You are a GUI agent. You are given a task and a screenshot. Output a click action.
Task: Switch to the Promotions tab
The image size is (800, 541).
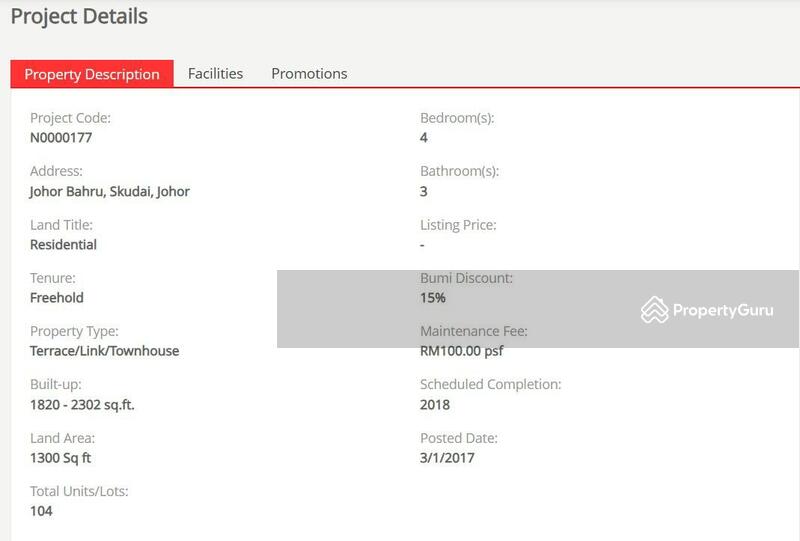(309, 74)
